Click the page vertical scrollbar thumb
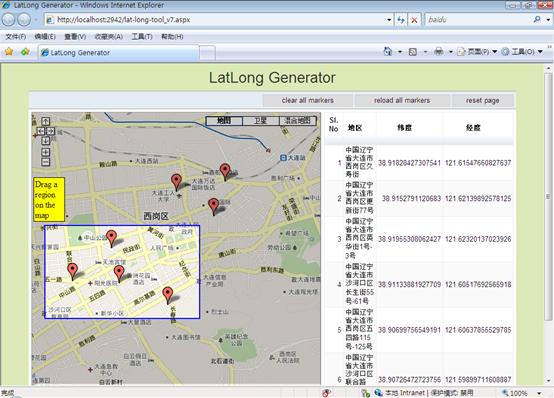554x398 pixels. [548, 196]
